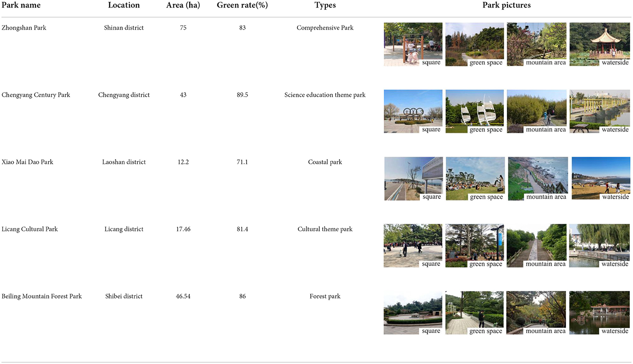Open Zhongshan Park square photo
Screen dimensions: 633x364
[413, 44]
